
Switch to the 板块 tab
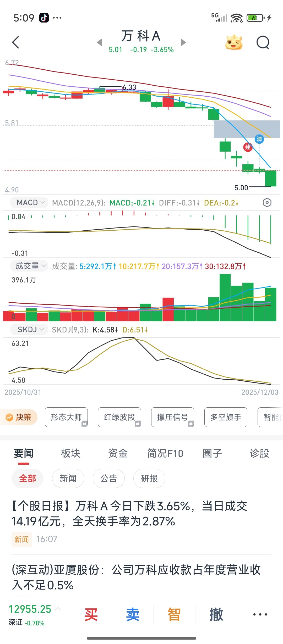pos(71,453)
